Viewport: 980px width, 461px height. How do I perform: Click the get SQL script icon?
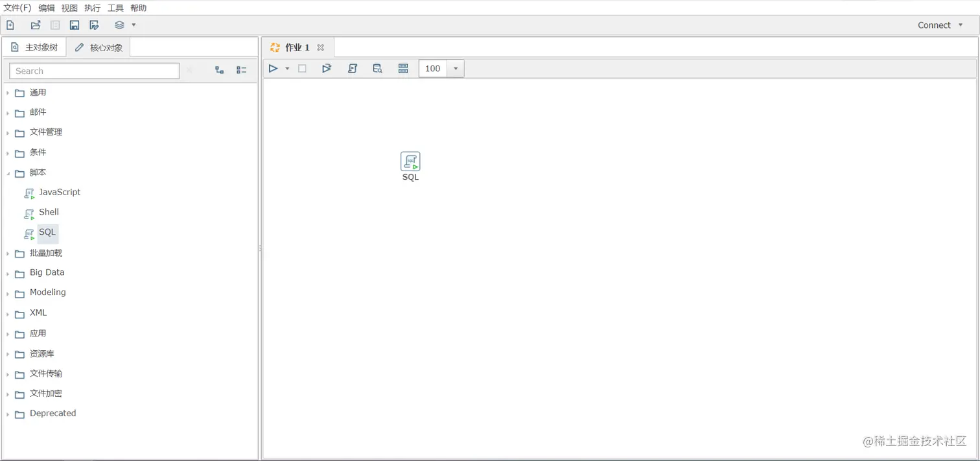click(353, 68)
